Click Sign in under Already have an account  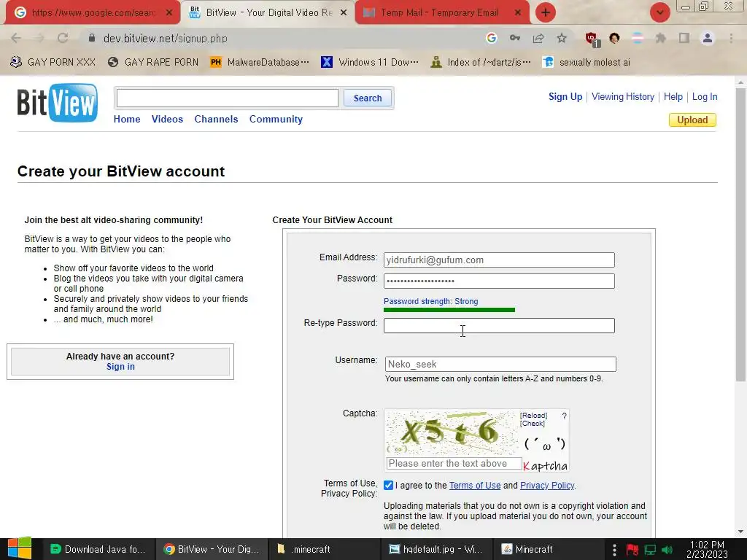tap(120, 367)
